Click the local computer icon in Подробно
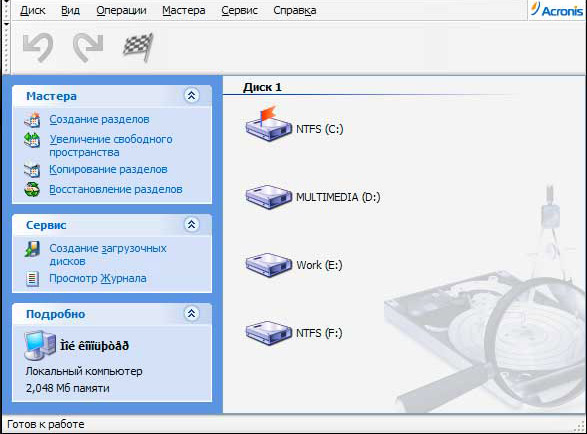 click(x=40, y=345)
